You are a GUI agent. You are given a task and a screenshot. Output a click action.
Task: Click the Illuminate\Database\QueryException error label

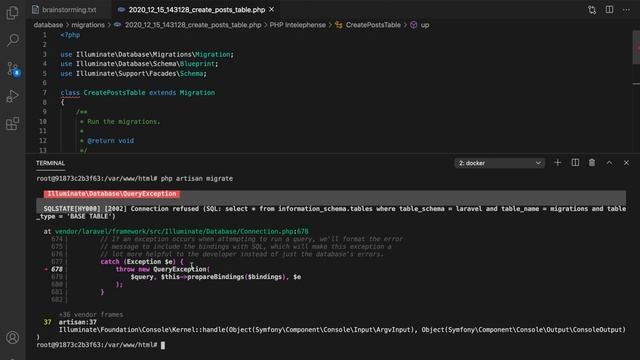pos(112,194)
